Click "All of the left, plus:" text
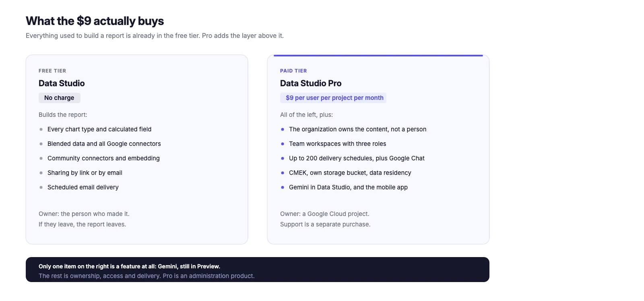Viewport: 644px width, 301px height. pos(306,115)
